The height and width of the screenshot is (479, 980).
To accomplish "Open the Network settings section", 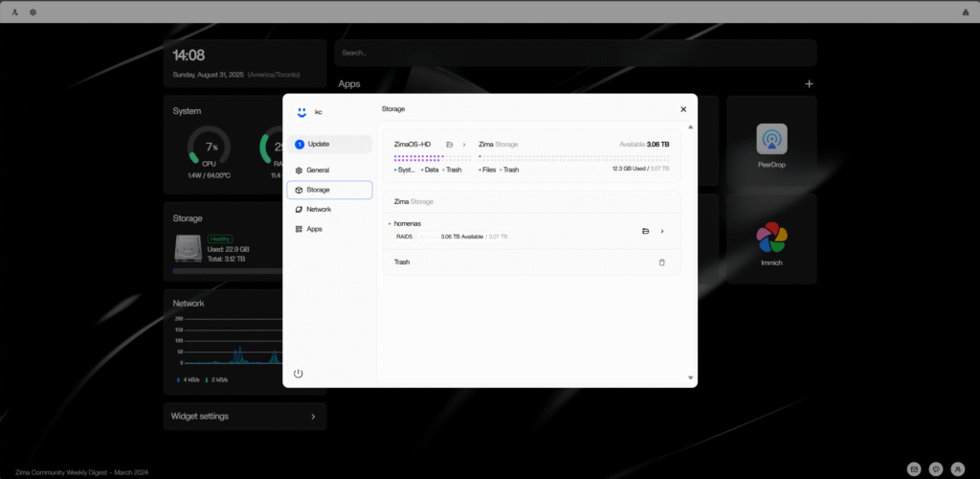I will 329,210.
